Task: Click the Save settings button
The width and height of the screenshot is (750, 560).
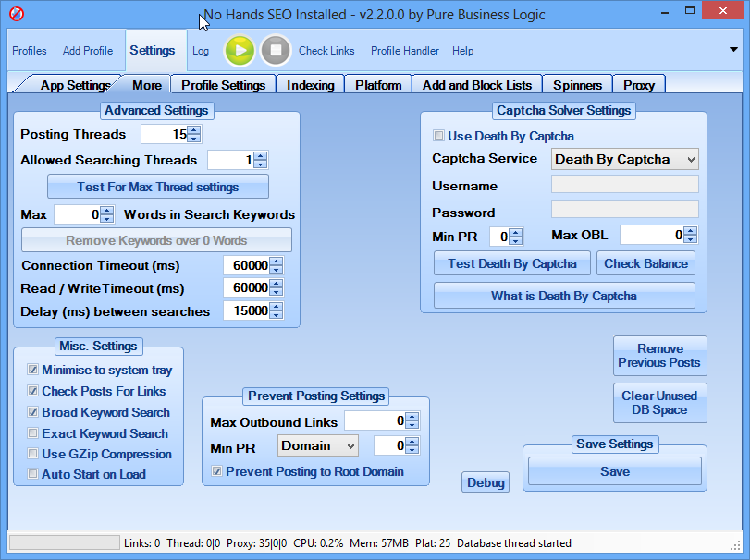Action: 614,471
